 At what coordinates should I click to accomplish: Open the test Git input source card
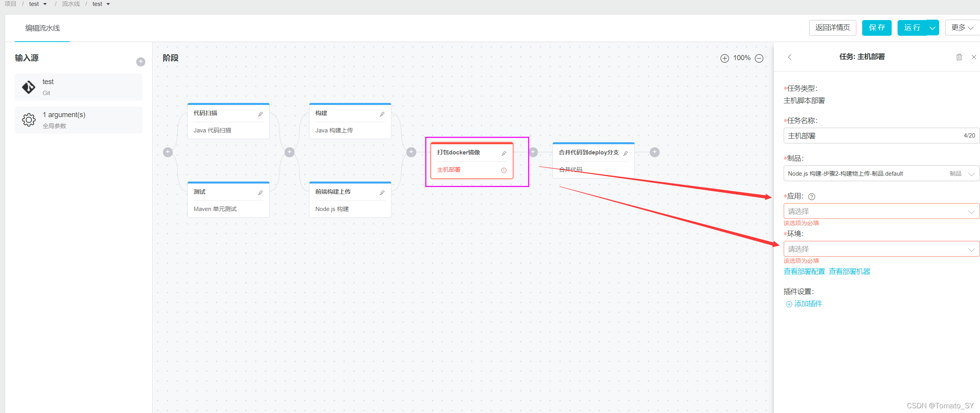pos(79,87)
